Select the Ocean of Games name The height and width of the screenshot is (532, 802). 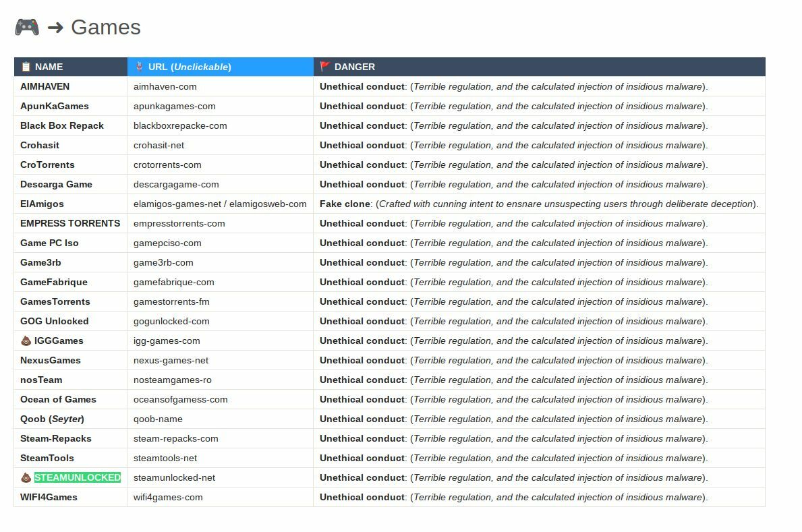tap(58, 400)
